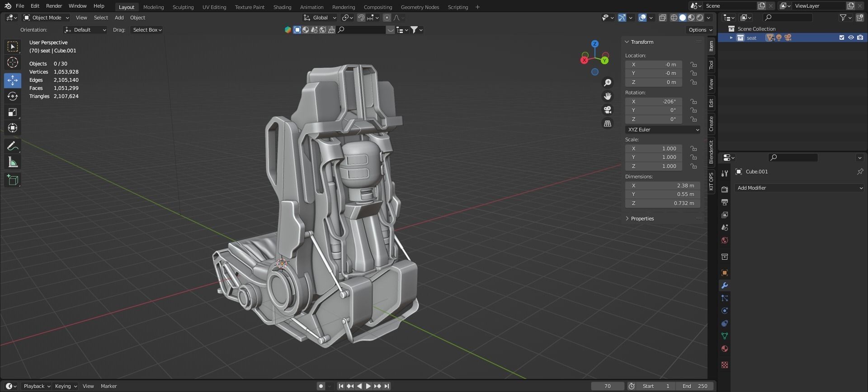The width and height of the screenshot is (868, 392).
Task: Open the Global orientation dropdown
Action: coord(320,18)
